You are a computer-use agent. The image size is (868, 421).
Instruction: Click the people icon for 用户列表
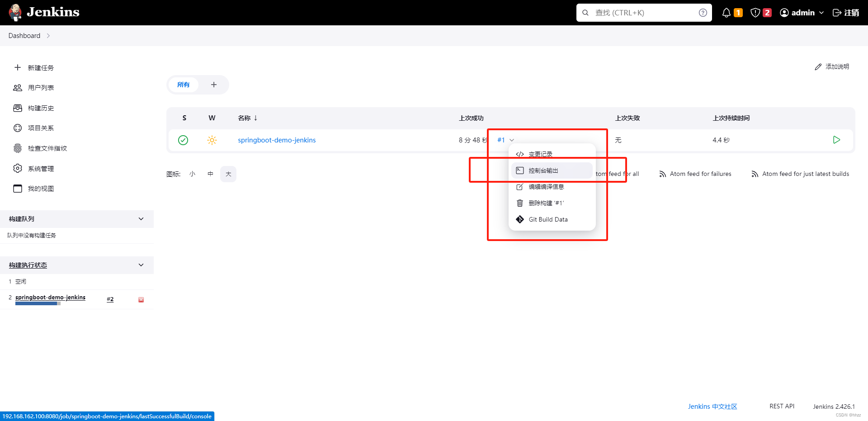[18, 88]
